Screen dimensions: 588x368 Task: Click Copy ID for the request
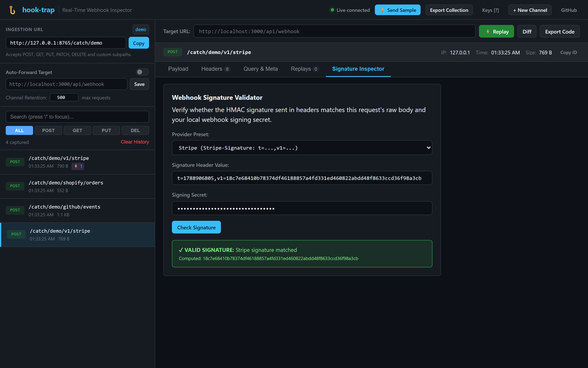point(568,52)
